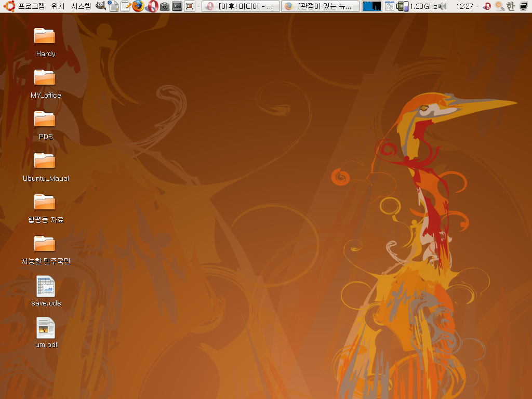This screenshot has width=532, height=399.
Task: Open the screenshot camera launcher
Action: 165,6
